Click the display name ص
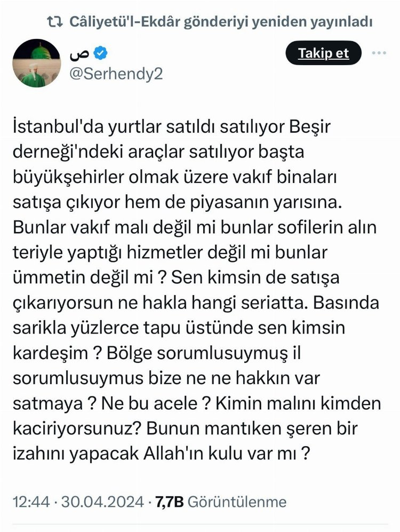This screenshot has height=532, width=400. pyautogui.click(x=79, y=53)
